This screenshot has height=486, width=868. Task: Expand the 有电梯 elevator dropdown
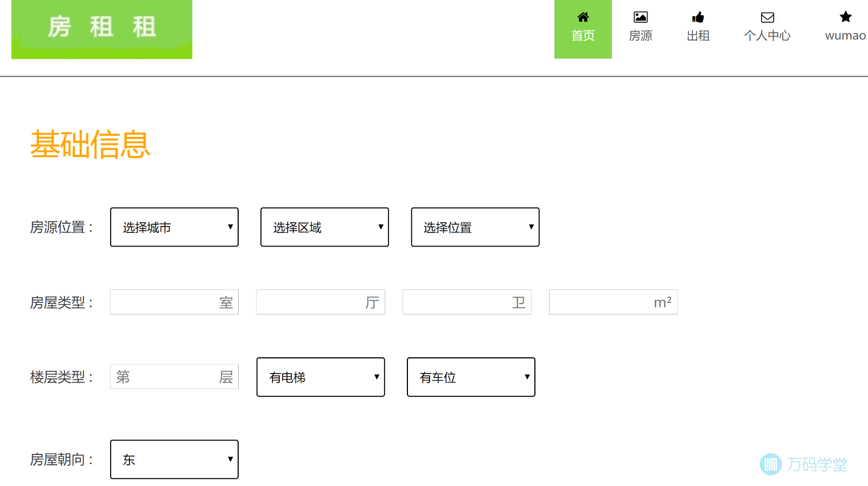tap(320, 377)
